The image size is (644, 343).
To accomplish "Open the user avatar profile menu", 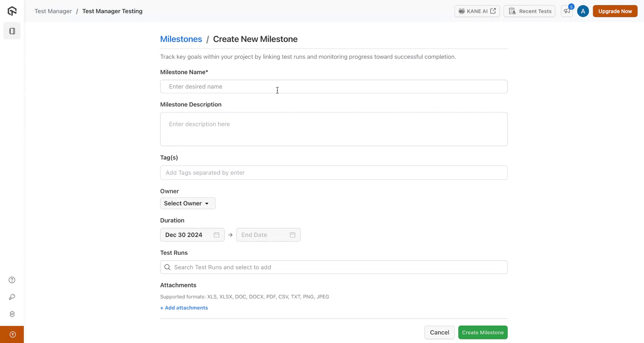I will tap(583, 11).
